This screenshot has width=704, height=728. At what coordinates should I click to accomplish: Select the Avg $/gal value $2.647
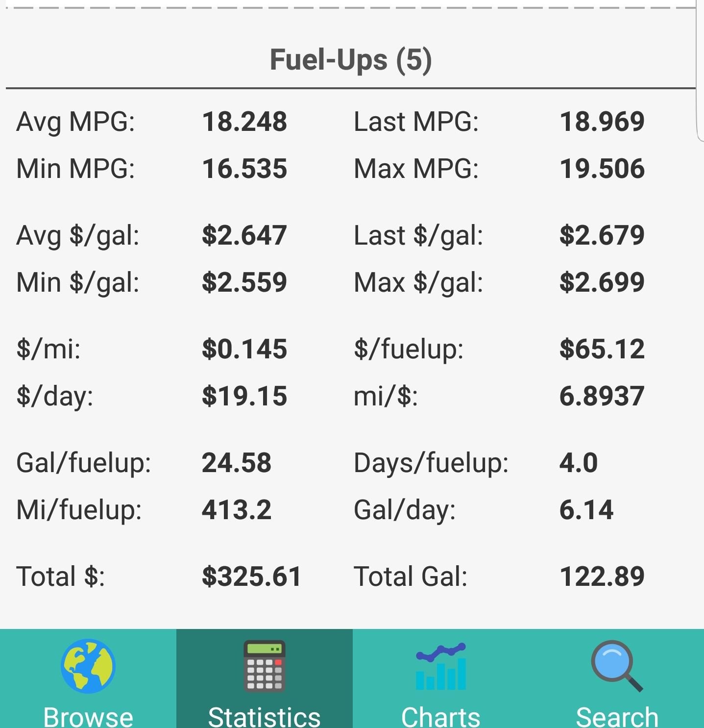point(244,235)
